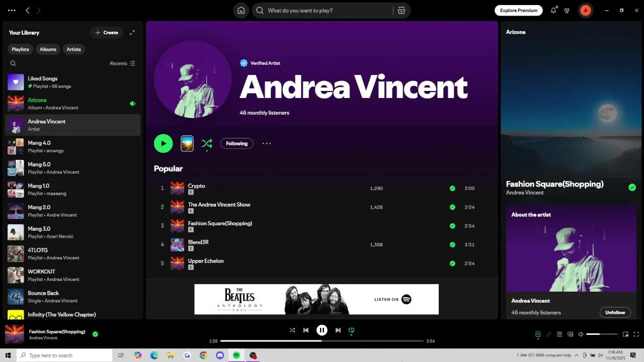Open Arizona link in right panel header
The height and width of the screenshot is (362, 644).
(516, 32)
